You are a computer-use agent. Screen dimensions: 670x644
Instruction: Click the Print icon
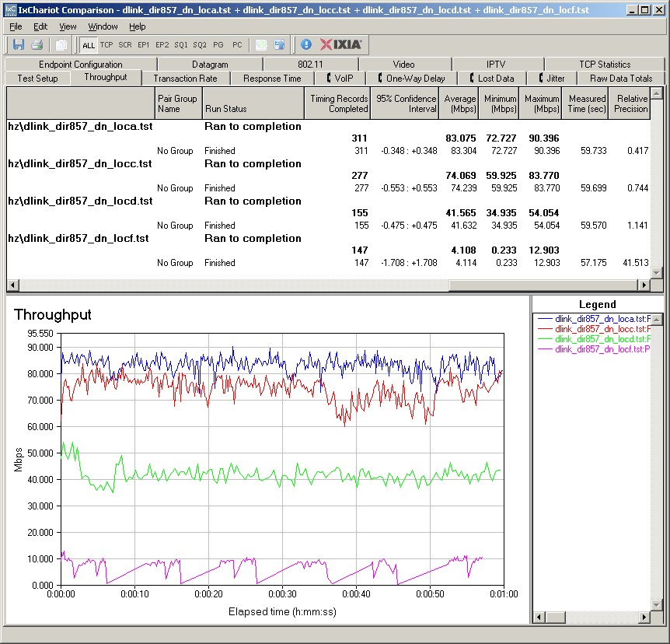37,44
